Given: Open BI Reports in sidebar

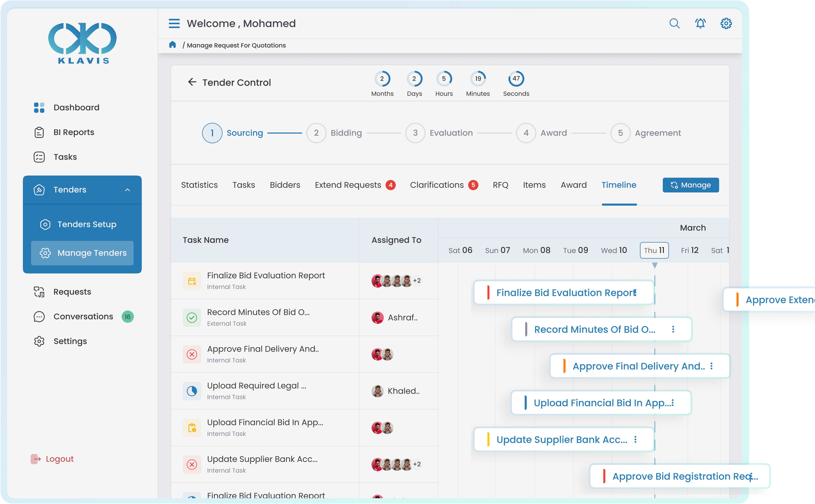Looking at the screenshot, I should (74, 132).
